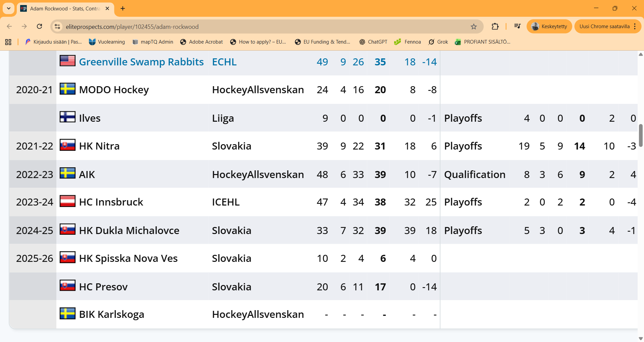Open the Keskeytetty profile menu
The width and height of the screenshot is (644, 342).
[x=549, y=26]
